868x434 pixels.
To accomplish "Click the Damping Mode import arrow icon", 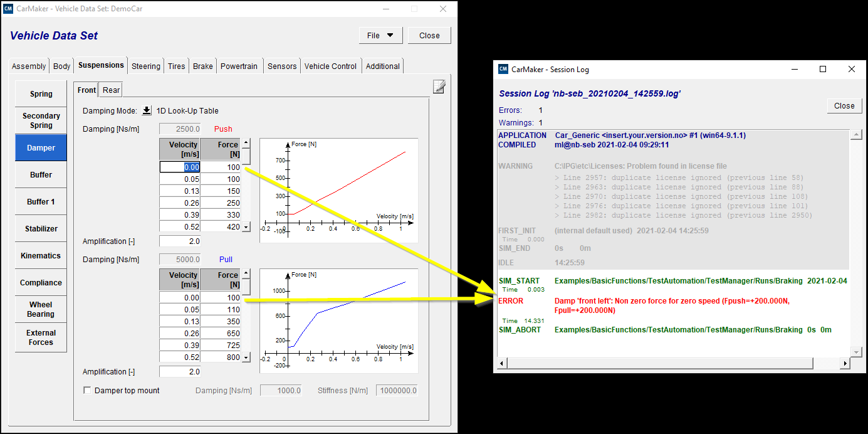I will 147,111.
